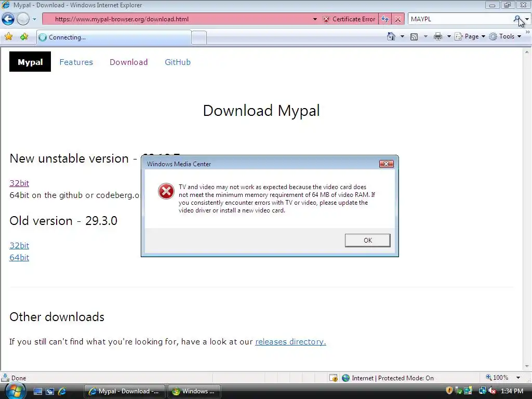Click the muted volume tray icon
Image resolution: width=532 pixels, height=399 pixels.
coord(492,391)
